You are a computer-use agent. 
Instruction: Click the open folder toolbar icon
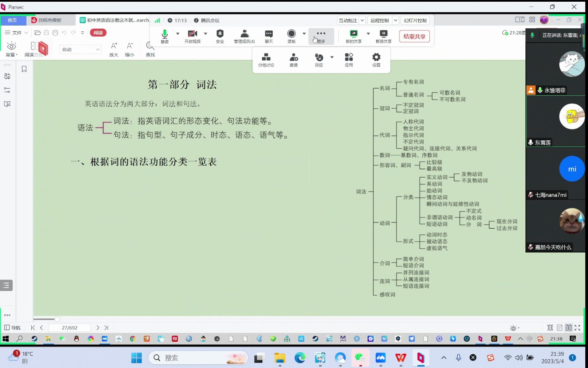[x=38, y=33]
